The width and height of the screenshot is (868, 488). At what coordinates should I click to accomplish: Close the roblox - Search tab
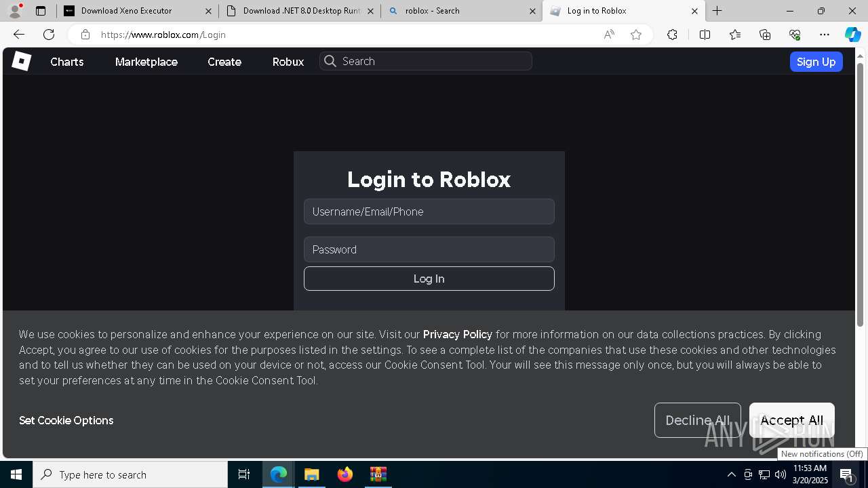coord(532,11)
